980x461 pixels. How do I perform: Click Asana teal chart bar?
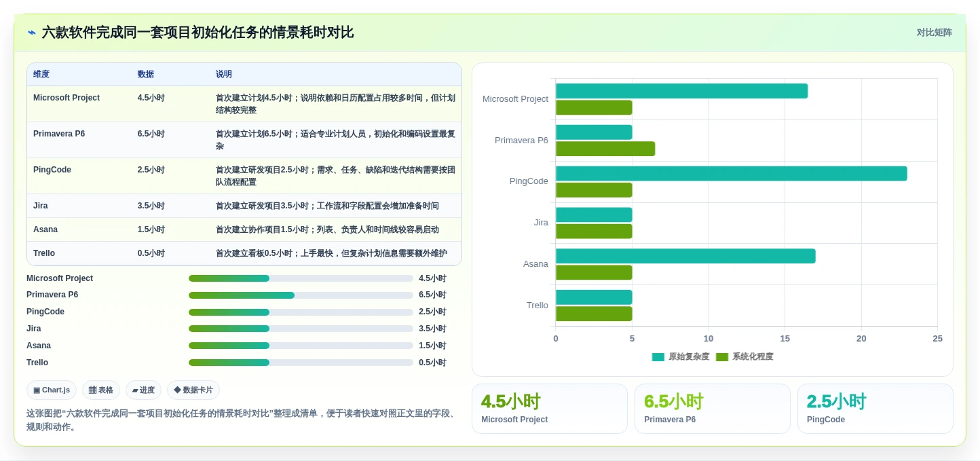point(685,256)
